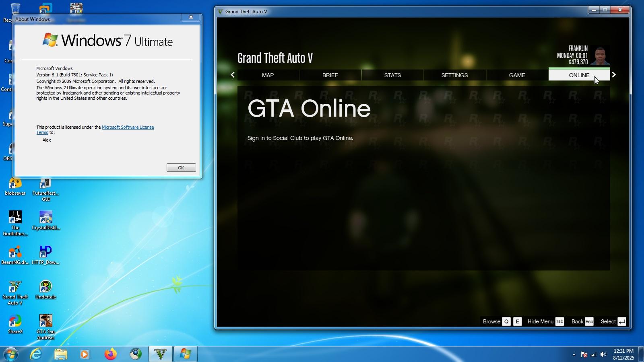
Task: Click the Terms link in About Windows
Action: [42, 132]
